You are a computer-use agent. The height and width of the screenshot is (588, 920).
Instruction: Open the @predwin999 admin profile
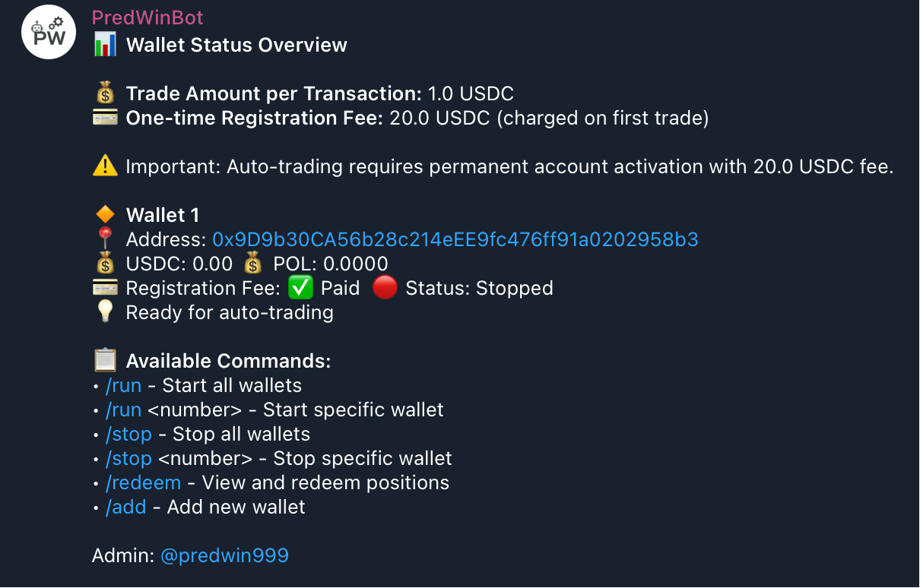[x=224, y=555]
